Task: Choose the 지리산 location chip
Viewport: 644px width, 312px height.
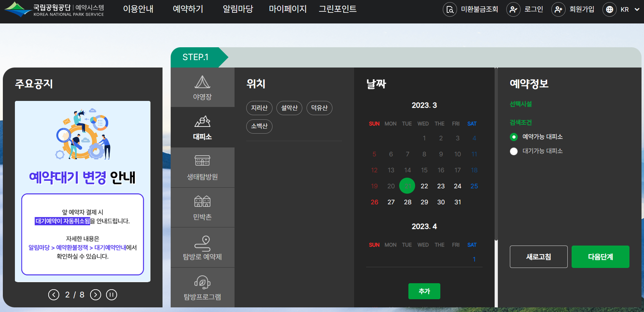Action: coord(259,108)
